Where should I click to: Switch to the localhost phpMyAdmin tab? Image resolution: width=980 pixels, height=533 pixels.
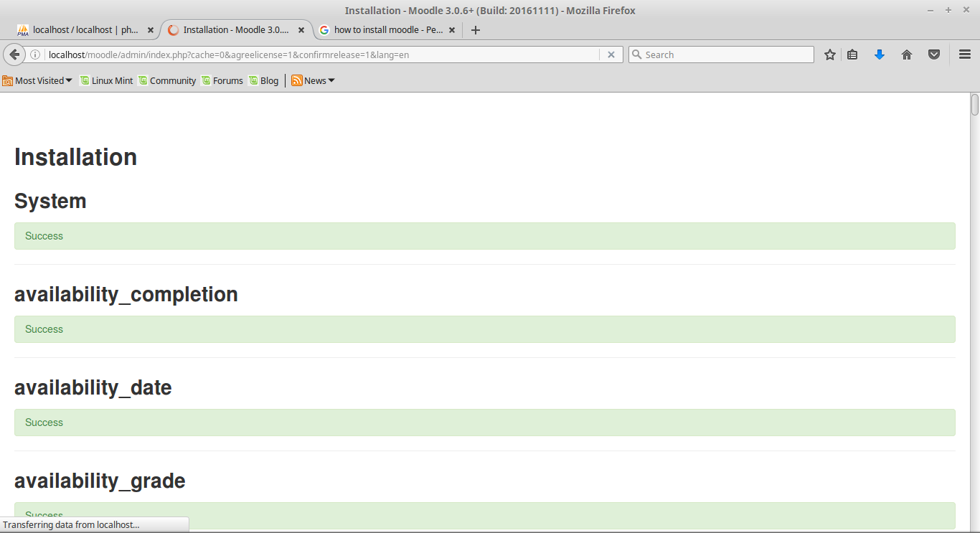point(85,30)
